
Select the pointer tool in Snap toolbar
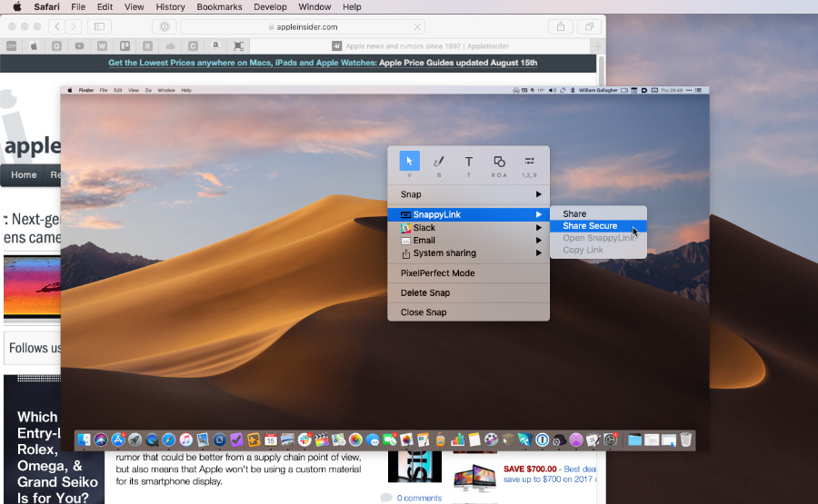(x=409, y=161)
